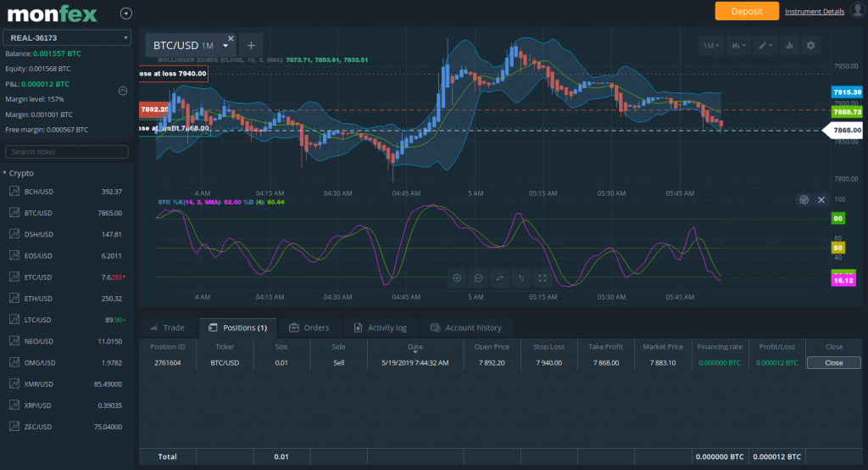This screenshot has width=868, height=470.
Task: Open the chart type selector dropdown
Action: click(x=739, y=46)
